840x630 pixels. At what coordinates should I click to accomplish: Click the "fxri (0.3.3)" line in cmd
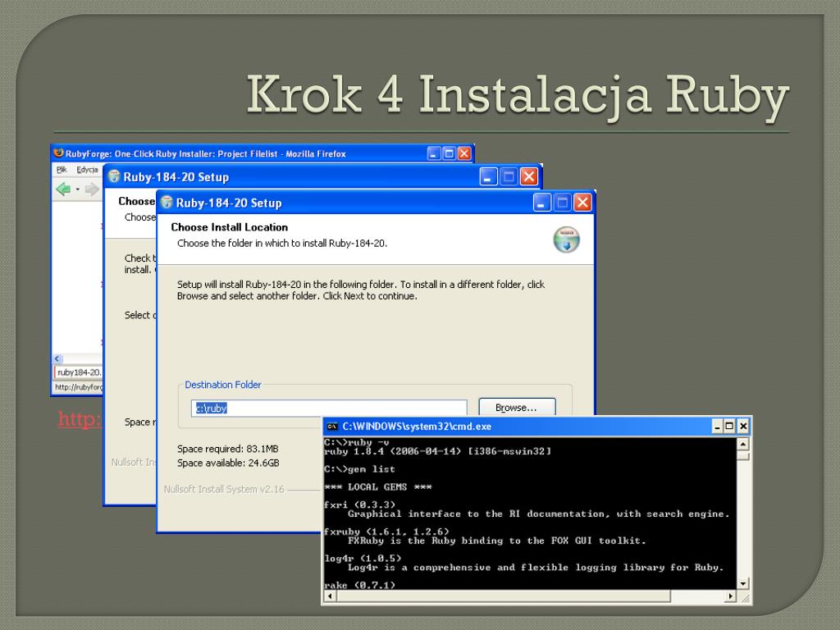pyautogui.click(x=360, y=504)
